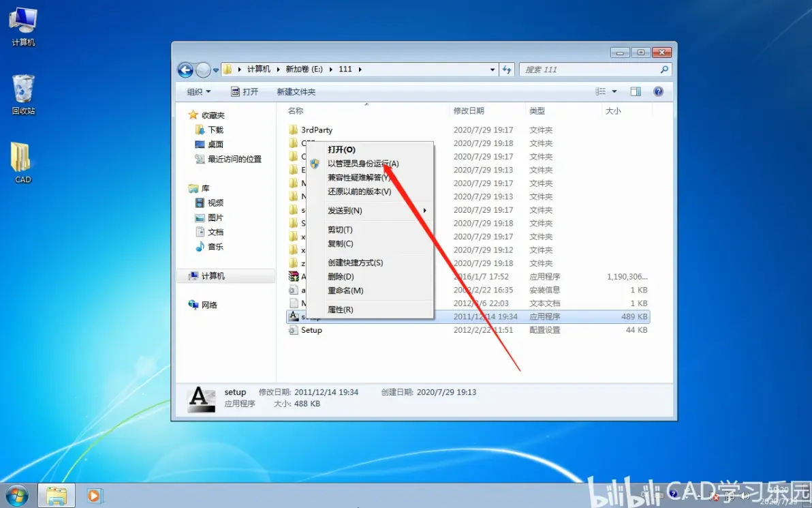Open File Explorer from the taskbar

pyautogui.click(x=57, y=496)
